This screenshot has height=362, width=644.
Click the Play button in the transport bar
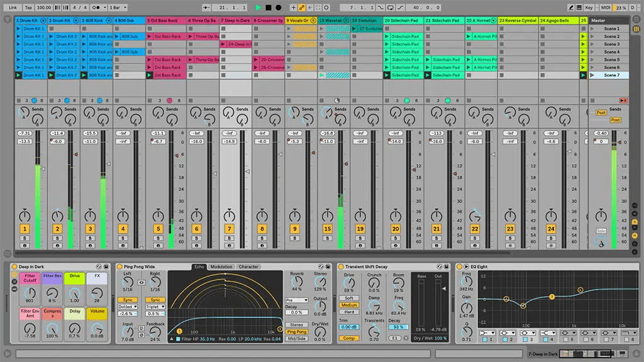(x=258, y=7)
